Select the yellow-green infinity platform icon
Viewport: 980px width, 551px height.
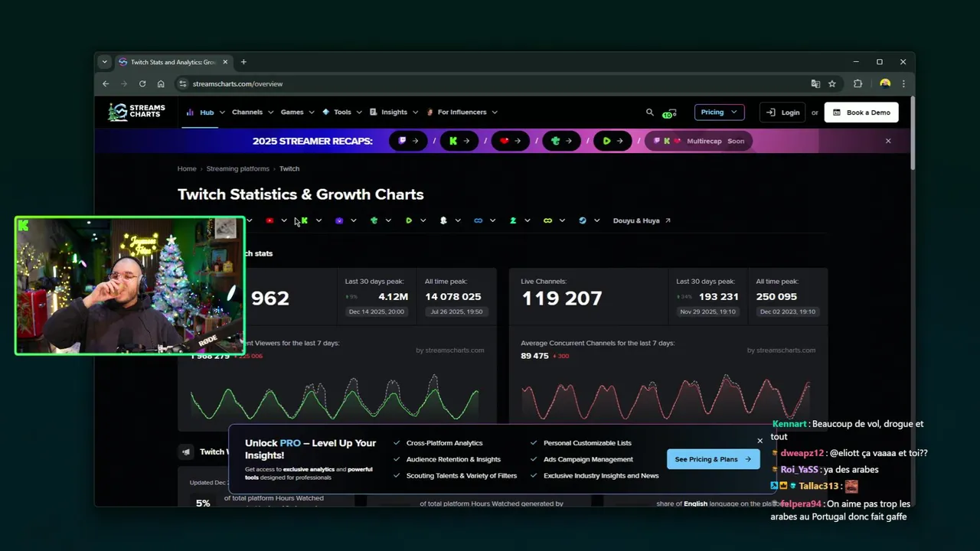(547, 220)
